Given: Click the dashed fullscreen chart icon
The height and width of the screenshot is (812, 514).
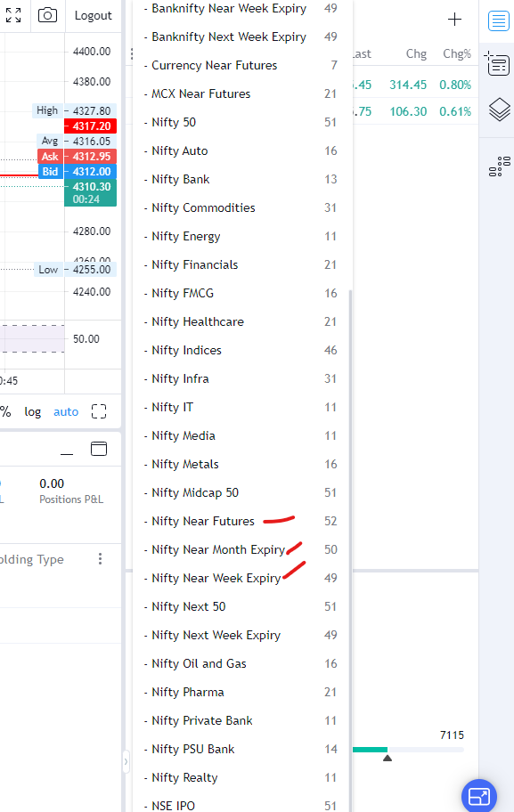Looking at the screenshot, I should click(x=99, y=411).
